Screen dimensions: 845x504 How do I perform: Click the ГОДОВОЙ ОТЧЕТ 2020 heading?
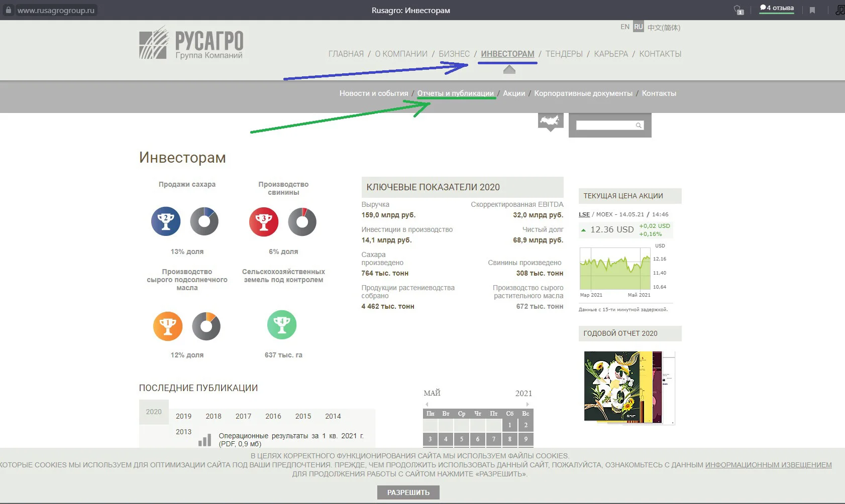(x=620, y=333)
